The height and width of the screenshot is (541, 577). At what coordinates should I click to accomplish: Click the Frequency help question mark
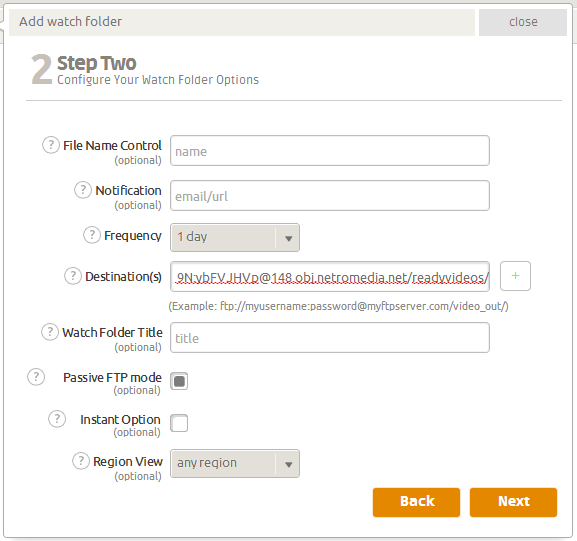[92, 235]
